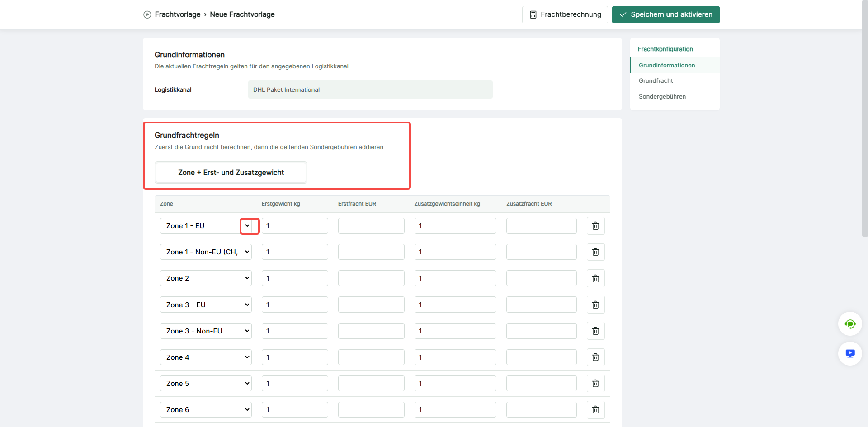Viewport: 868px width, 427px height.
Task: Delete the Zone 3 - EU row
Action: [x=595, y=305]
